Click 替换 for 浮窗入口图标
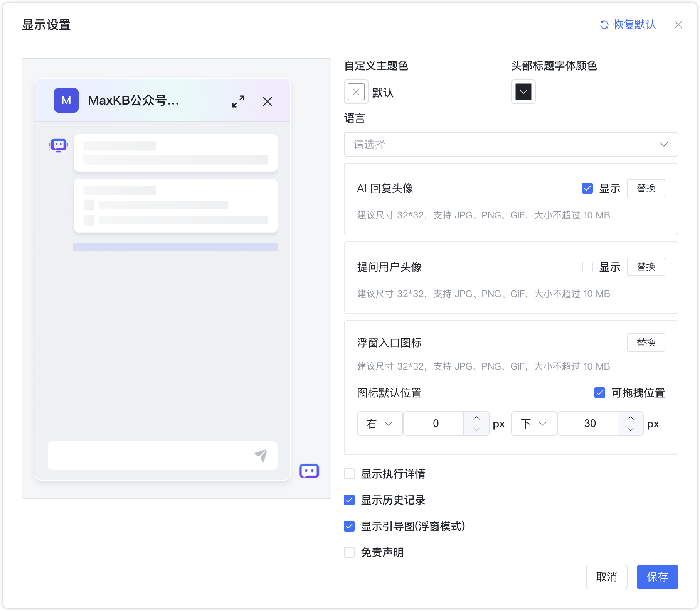This screenshot has height=611, width=700. tap(646, 343)
